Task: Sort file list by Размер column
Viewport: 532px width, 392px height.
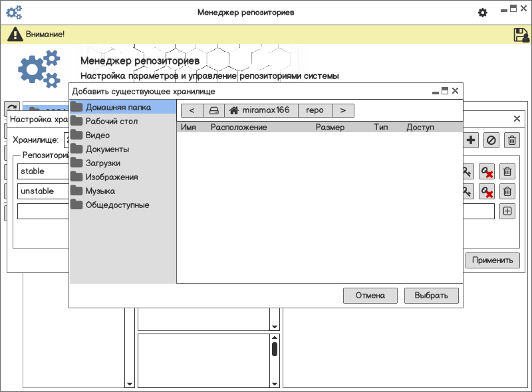Action: pyautogui.click(x=330, y=127)
